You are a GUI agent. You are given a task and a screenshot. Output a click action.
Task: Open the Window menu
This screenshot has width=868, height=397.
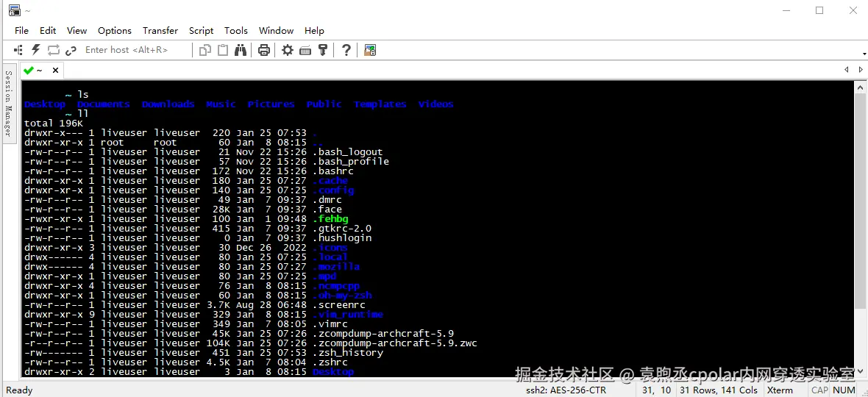[x=276, y=31]
